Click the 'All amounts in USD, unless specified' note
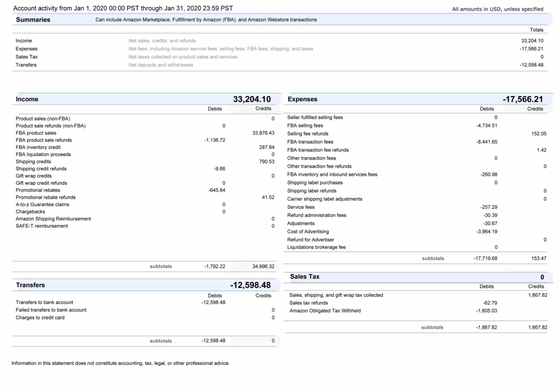 pos(498,9)
